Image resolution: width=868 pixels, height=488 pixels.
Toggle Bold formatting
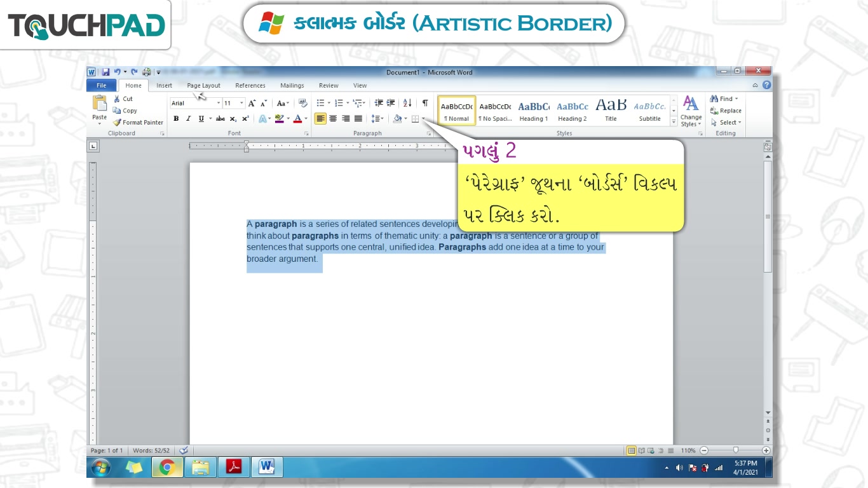point(176,119)
